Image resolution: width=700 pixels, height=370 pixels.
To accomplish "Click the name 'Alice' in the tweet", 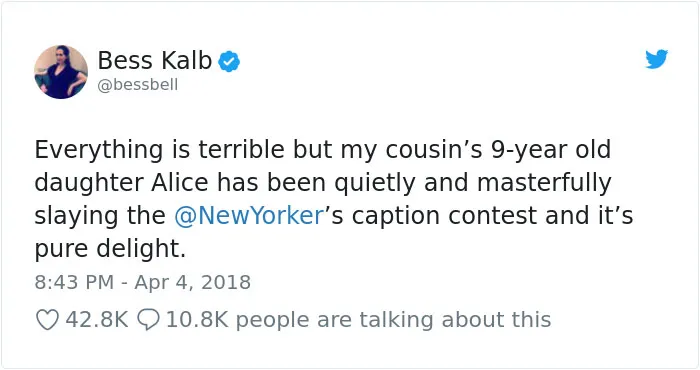I will click(179, 183).
